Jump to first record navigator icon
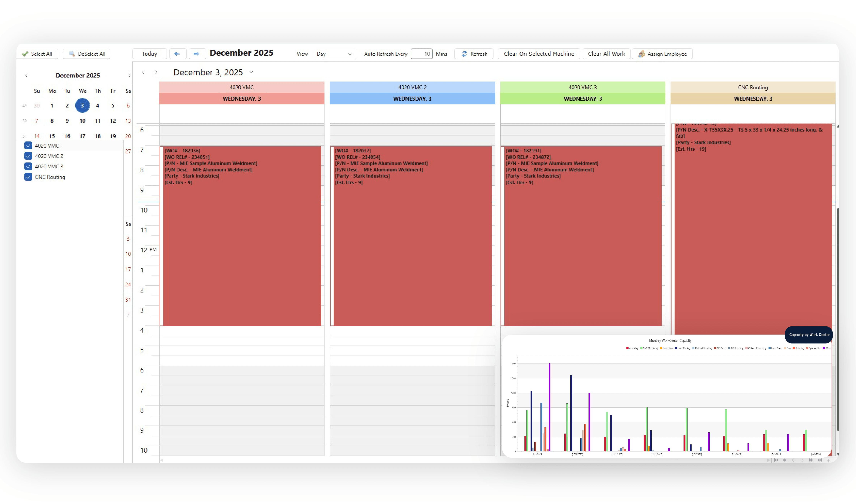Screen dimensions: 856x504 pos(776,460)
